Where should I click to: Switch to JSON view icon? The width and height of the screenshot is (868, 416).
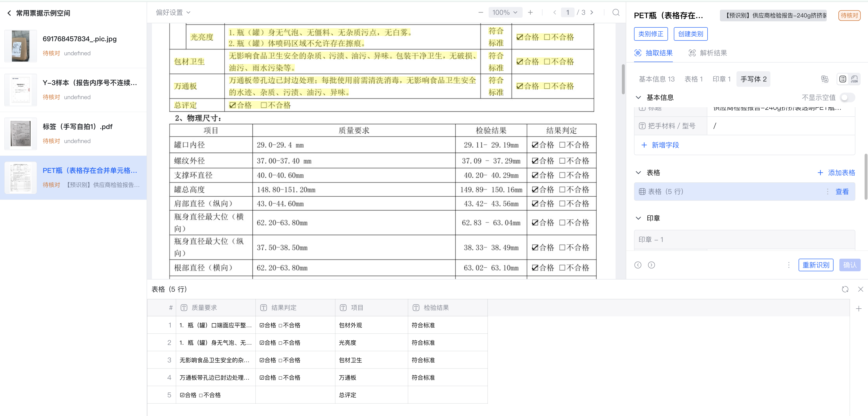(x=854, y=79)
